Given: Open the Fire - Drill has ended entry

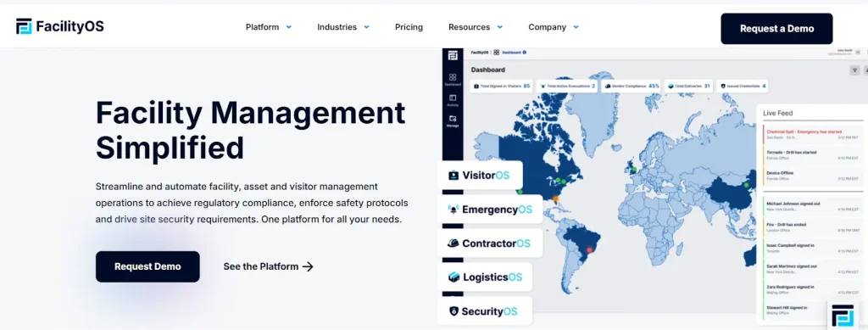Looking at the screenshot, I should [x=812, y=227].
